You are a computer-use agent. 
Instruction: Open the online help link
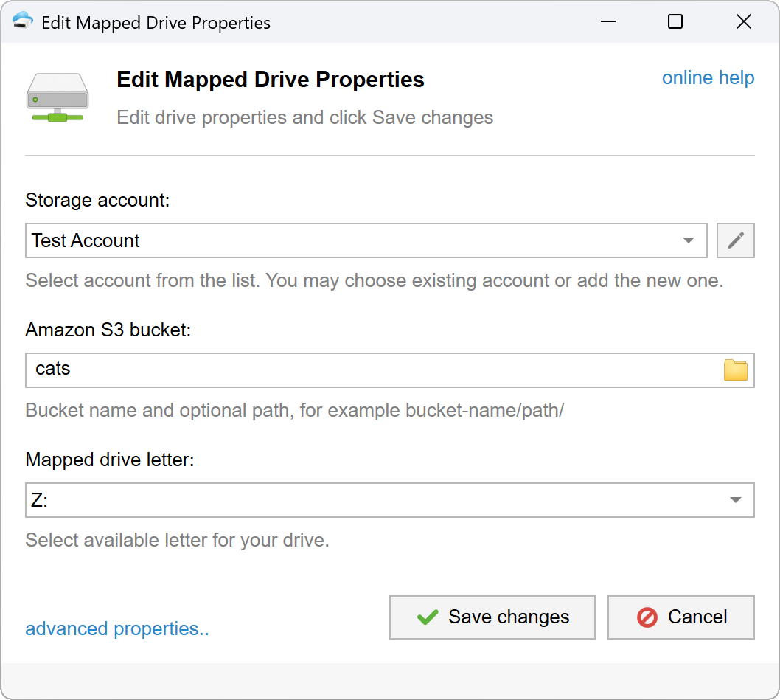[708, 78]
